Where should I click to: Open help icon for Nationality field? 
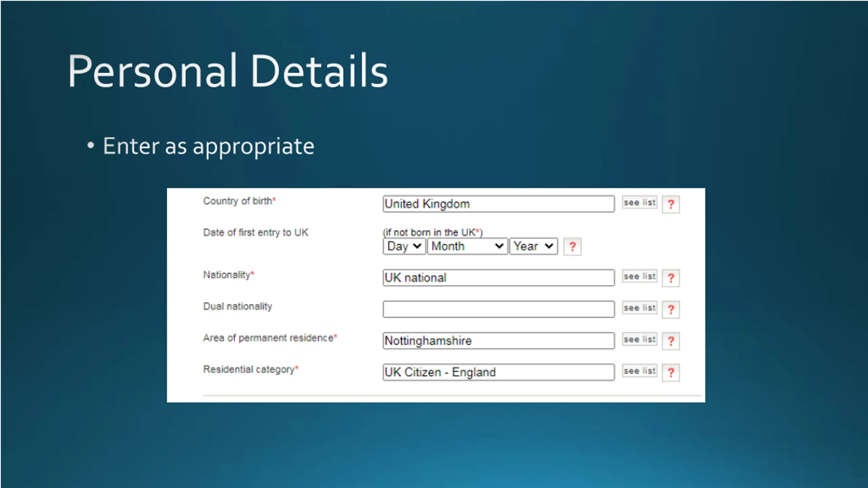coord(671,278)
